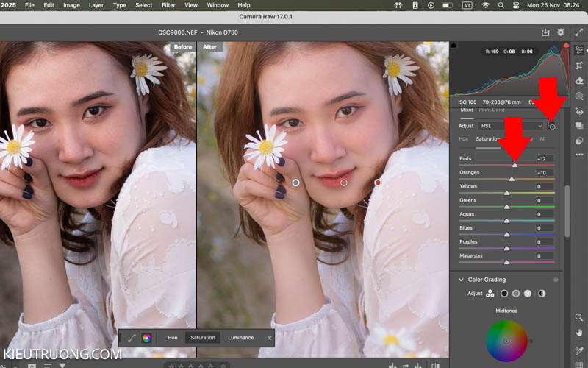The image size is (588, 368).
Task: Select the color wheel Mixer target icon
Action: [x=146, y=338]
